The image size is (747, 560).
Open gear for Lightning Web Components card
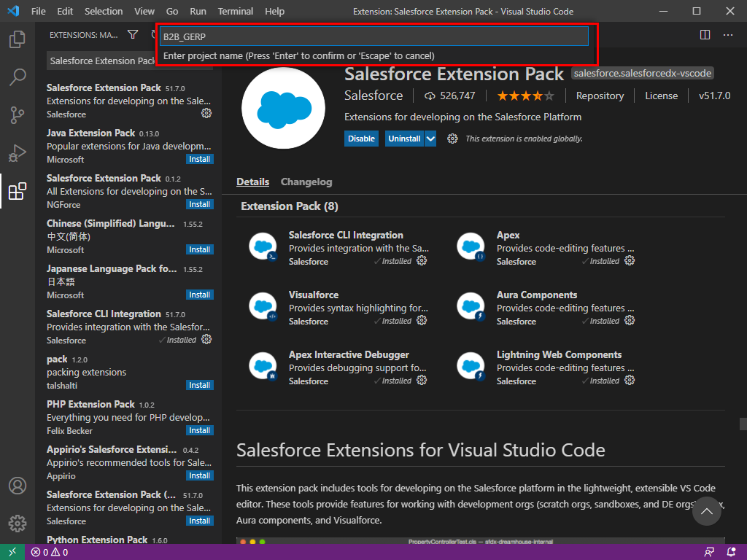tap(630, 380)
